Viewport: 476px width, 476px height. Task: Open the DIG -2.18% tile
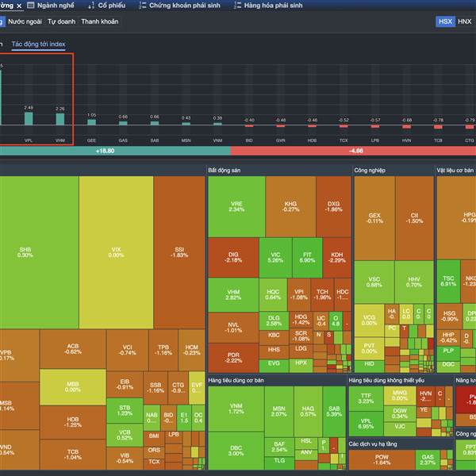233,257
